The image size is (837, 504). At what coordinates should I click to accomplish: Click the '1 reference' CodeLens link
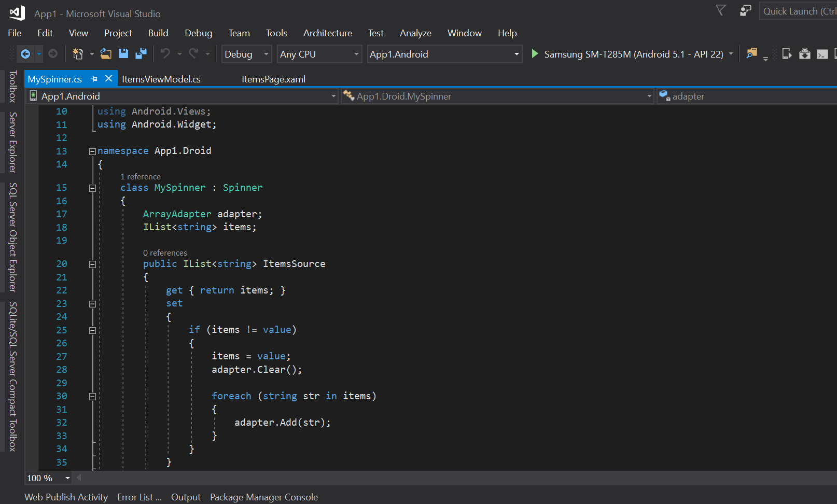click(141, 176)
